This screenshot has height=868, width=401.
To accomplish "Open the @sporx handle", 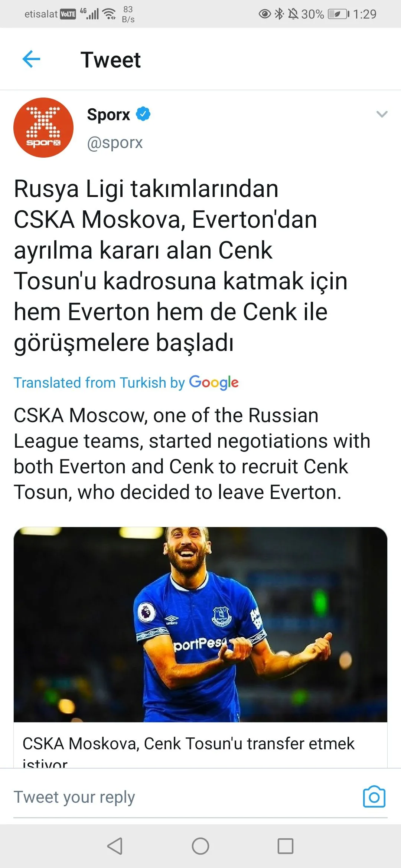I will (115, 143).
